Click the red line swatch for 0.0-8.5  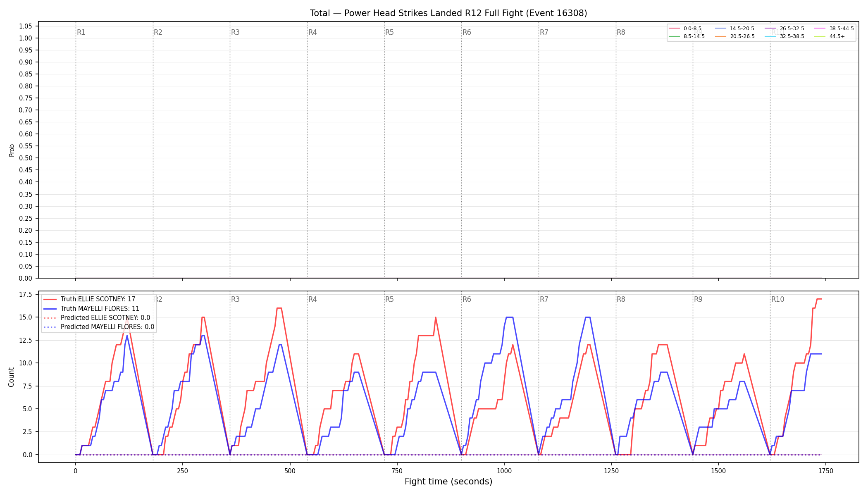[674, 29]
